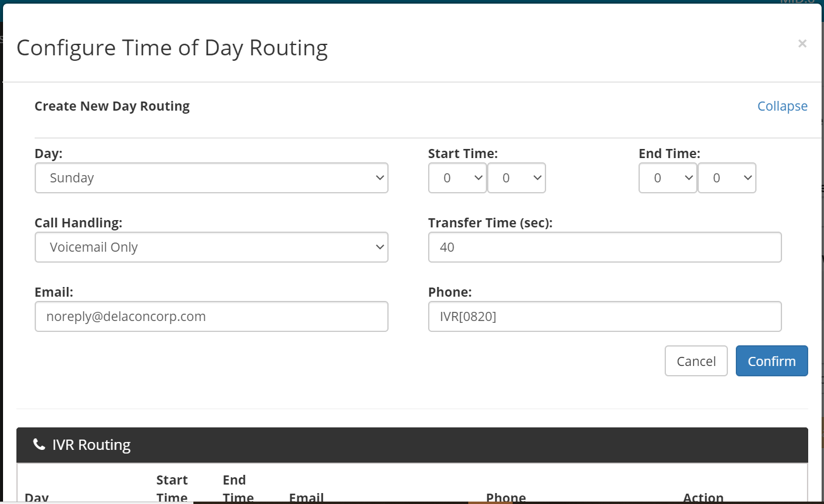The image size is (824, 504).
Task: Confirm the new day routing
Action: (x=772, y=361)
